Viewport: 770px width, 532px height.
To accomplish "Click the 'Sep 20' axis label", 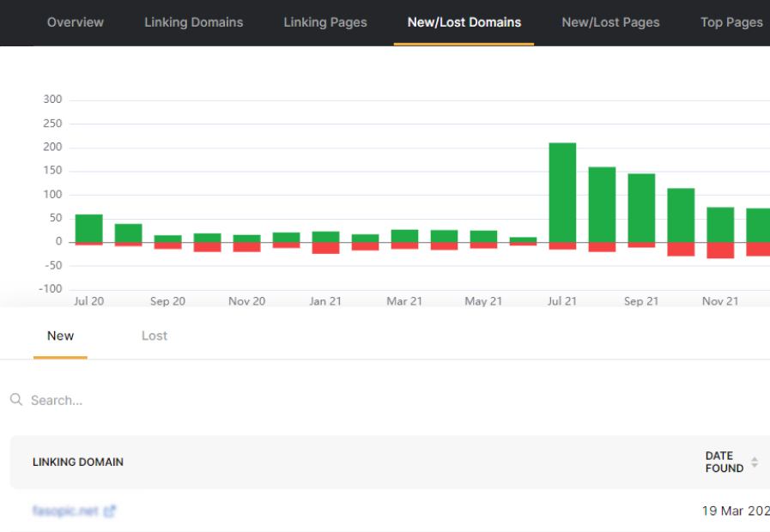I will coord(167,301).
